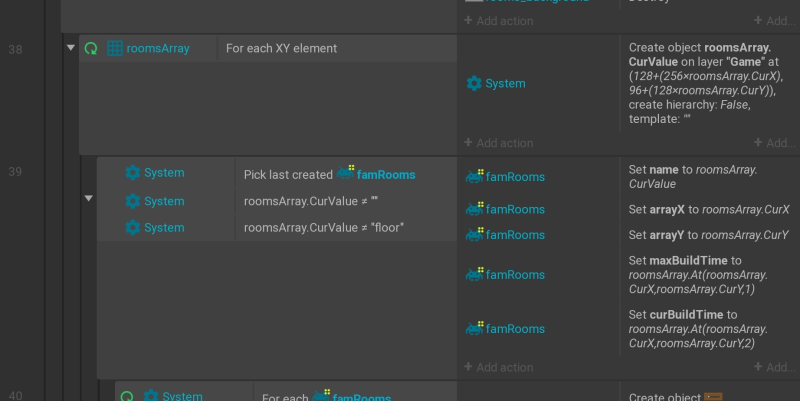Select the System gear icon in event 38 actions
Viewport: 800px width, 401px height.
[474, 84]
